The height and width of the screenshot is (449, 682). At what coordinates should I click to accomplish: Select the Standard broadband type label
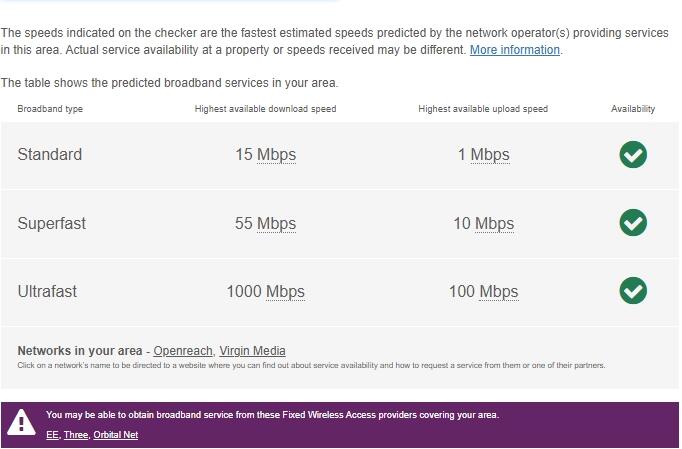tap(50, 155)
